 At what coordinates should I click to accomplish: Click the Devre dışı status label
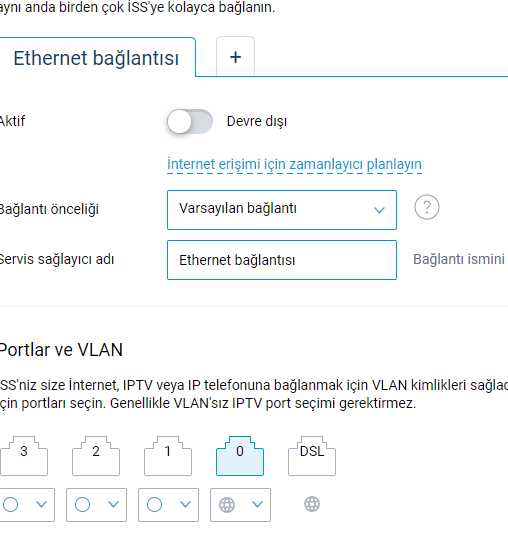(257, 121)
